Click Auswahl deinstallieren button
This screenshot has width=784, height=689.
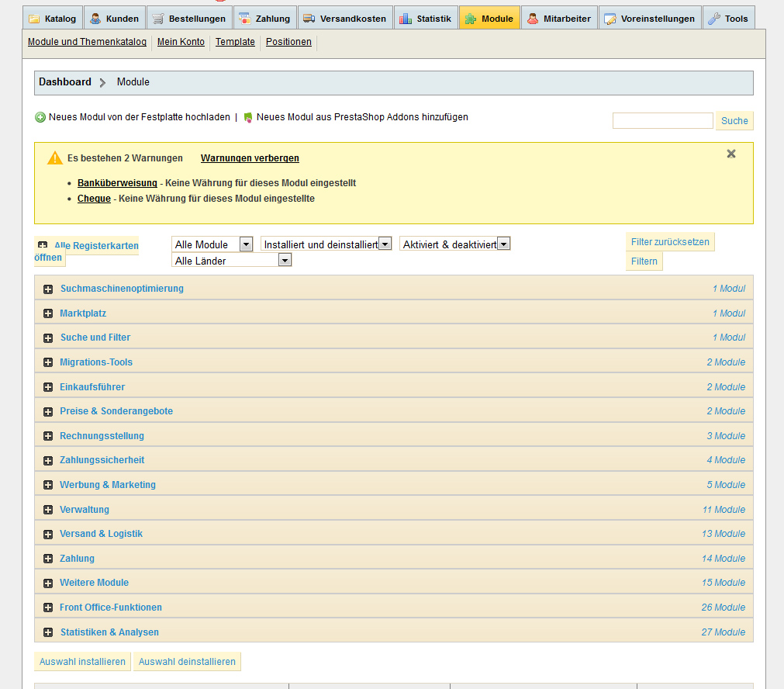point(187,662)
